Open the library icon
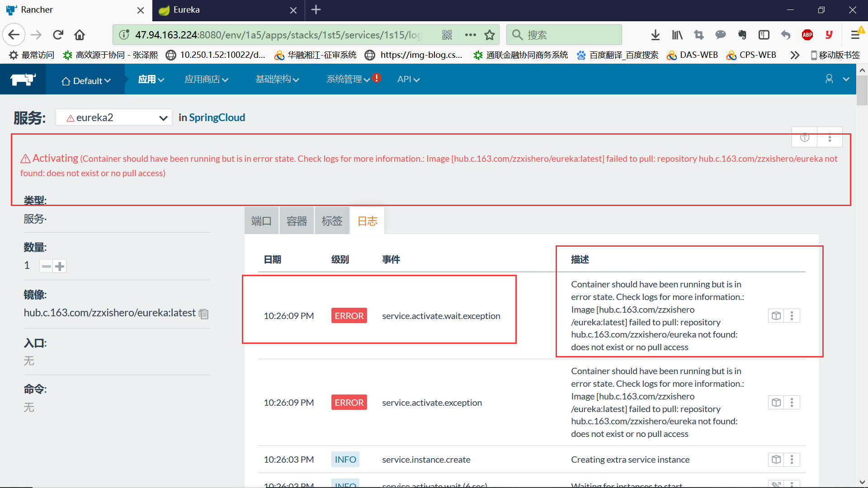868x488 pixels. (677, 35)
